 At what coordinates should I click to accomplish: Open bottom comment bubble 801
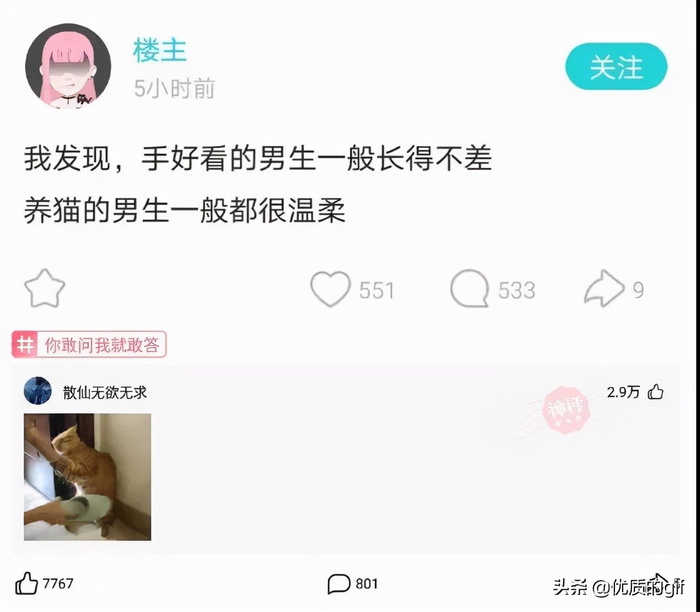point(339,583)
